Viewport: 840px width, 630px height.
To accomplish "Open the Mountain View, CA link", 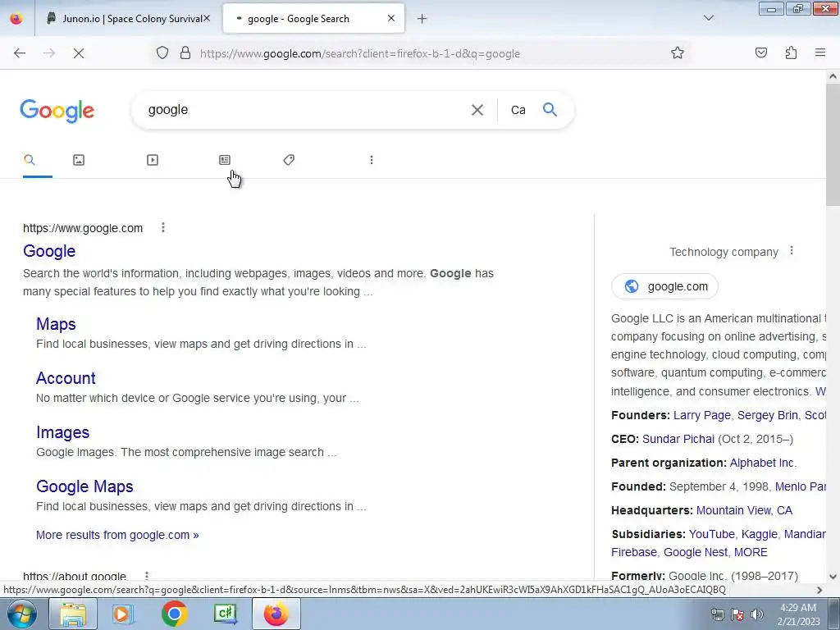I will tap(744, 510).
